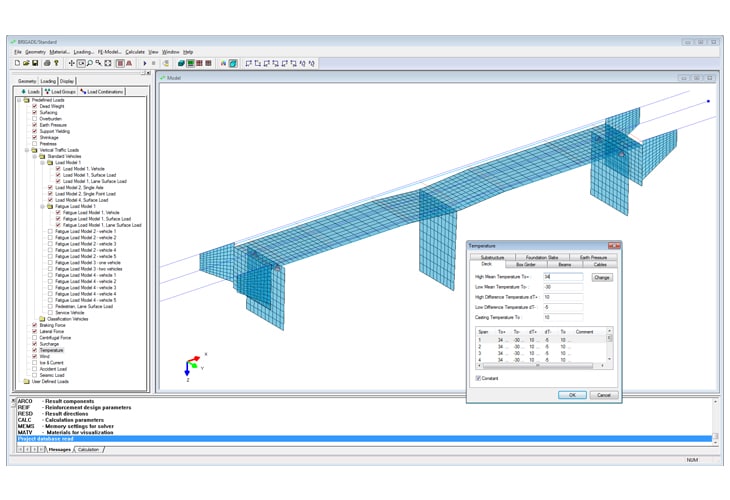Open the Box Girder tab
Viewport: 730px width, 500px height.
[x=526, y=264]
